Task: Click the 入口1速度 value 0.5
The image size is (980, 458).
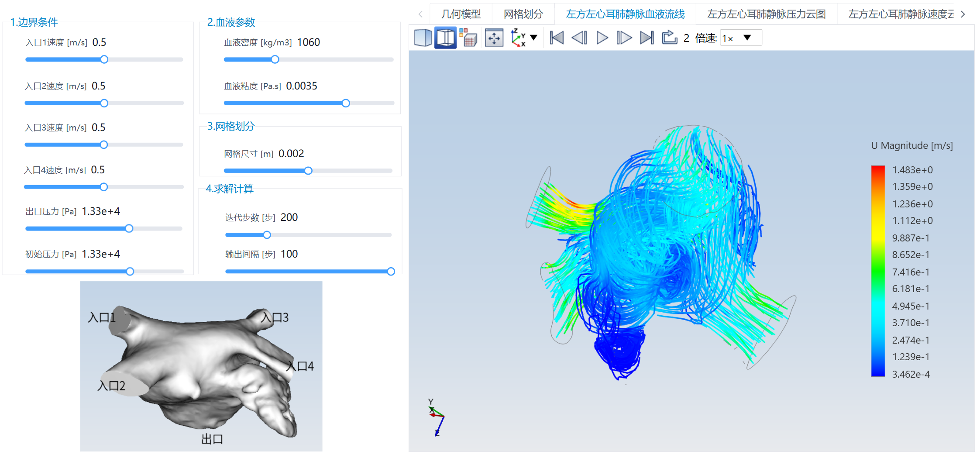Action: point(99,42)
